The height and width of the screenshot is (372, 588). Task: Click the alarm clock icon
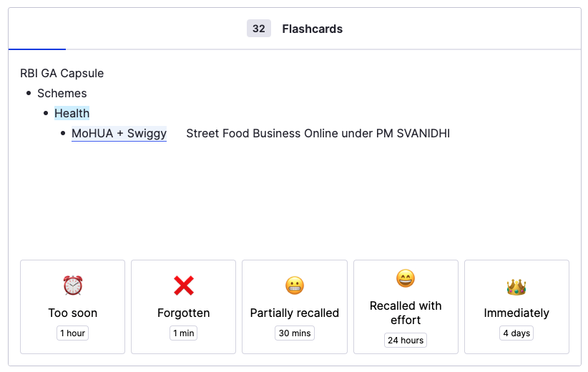73,285
